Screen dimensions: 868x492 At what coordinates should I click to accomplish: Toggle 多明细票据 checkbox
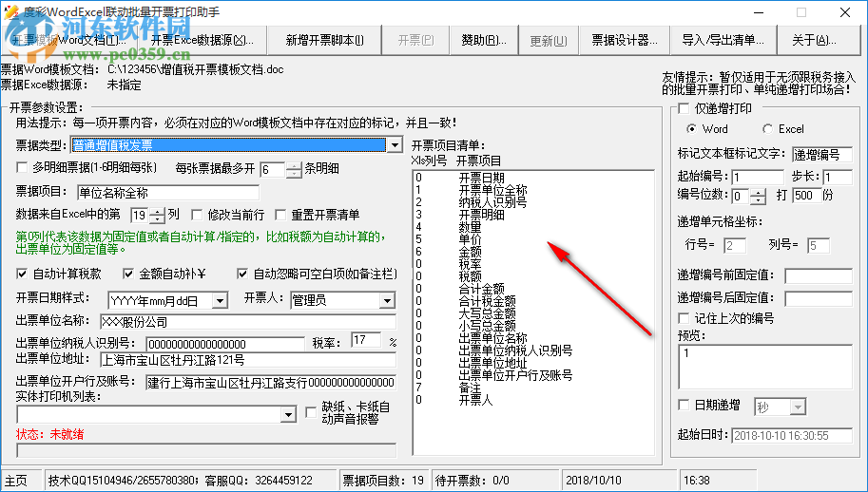[x=22, y=167]
